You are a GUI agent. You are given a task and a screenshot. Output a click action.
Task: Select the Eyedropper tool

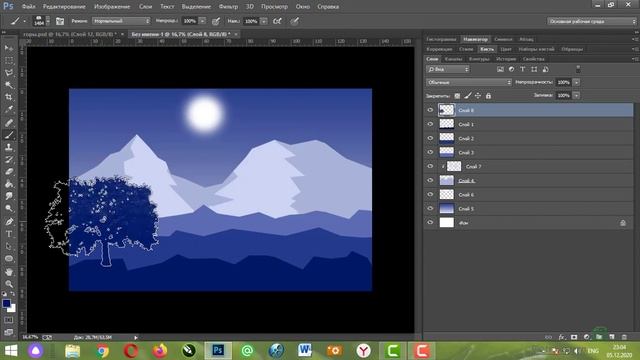coord(9,109)
